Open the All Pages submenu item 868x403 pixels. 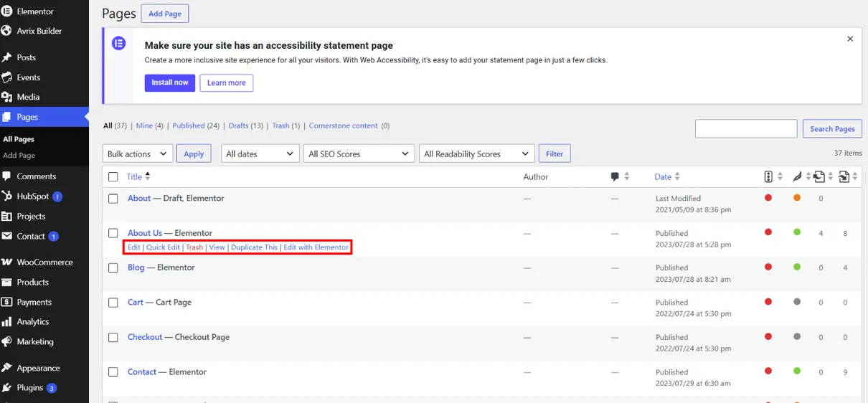click(x=19, y=139)
